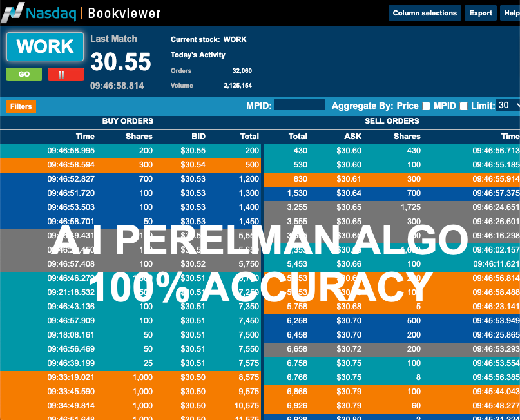Select buy order time 09:18:08.161
This screenshot has height=420, width=520.
(x=71, y=335)
